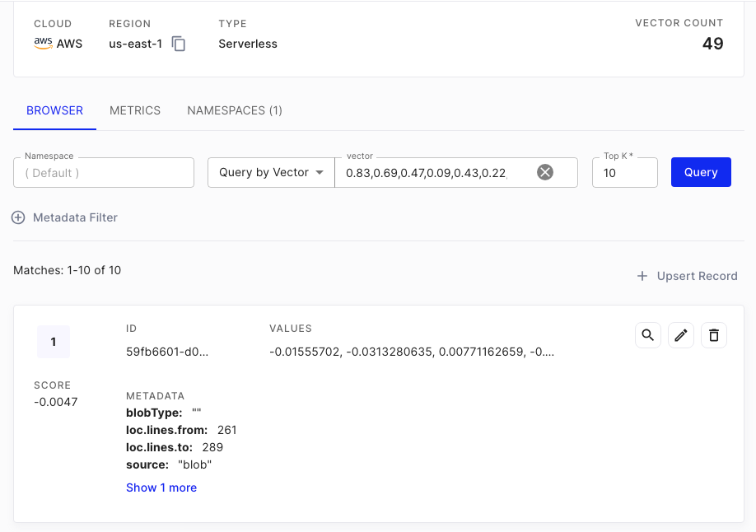The height and width of the screenshot is (532, 756).
Task: Click the AWS cloud logo
Action: pyautogui.click(x=43, y=44)
